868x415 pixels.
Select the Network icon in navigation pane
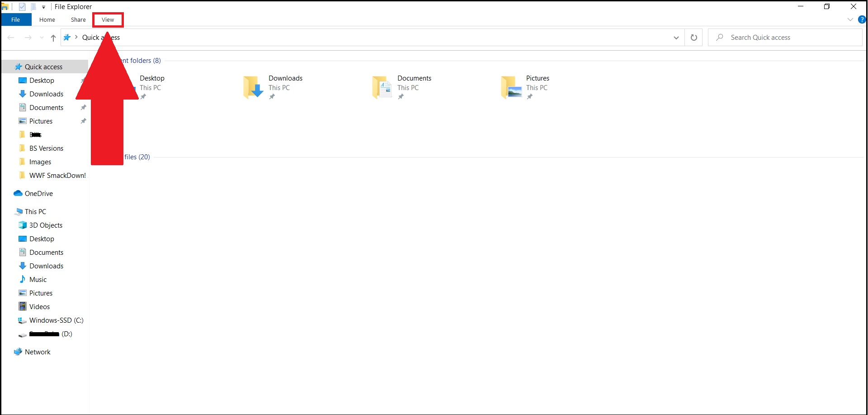18,352
